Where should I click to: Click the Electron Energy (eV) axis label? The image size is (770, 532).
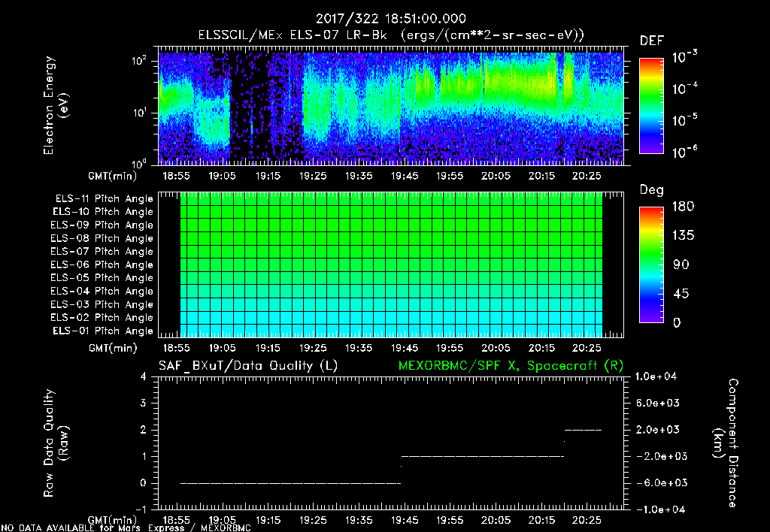pos(56,105)
